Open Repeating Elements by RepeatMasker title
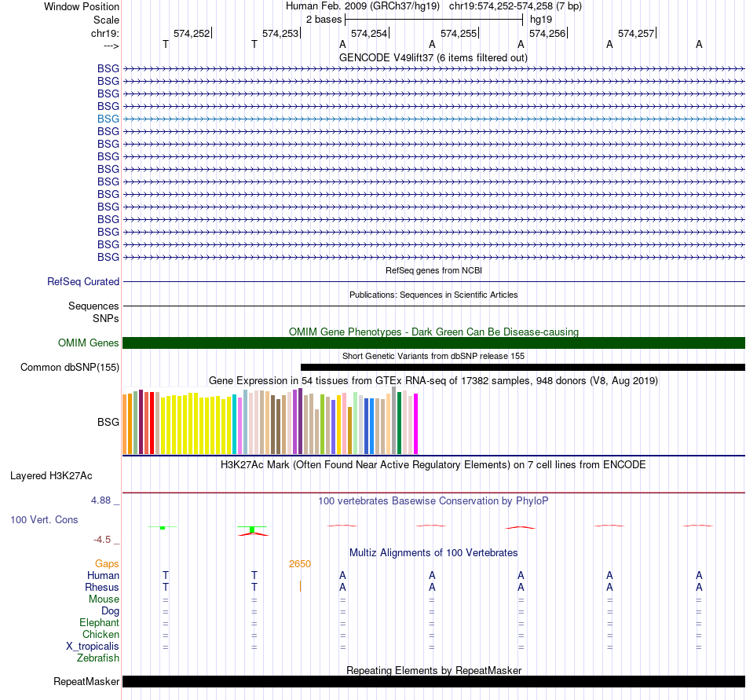The height and width of the screenshot is (700, 746). pyautogui.click(x=433, y=670)
